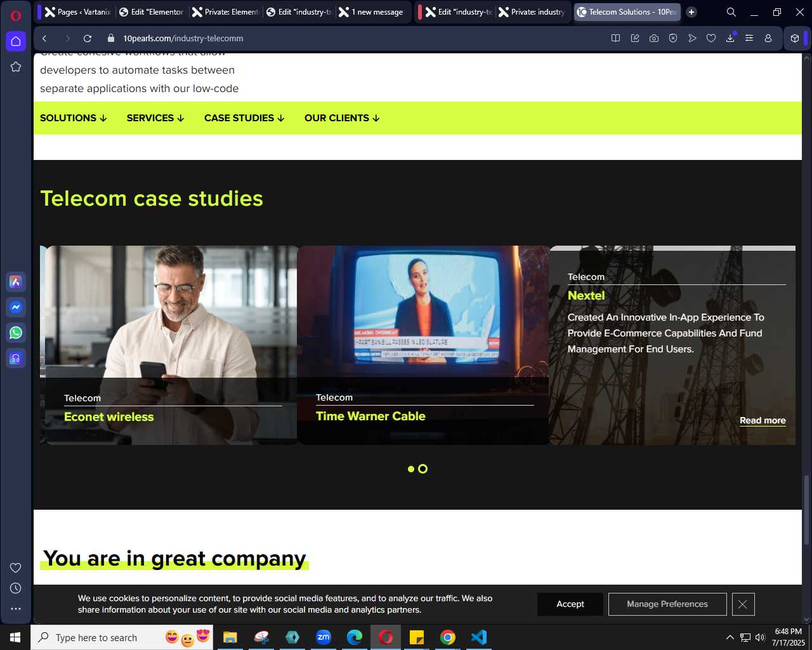
Task: Open ad blocker shield icon
Action: click(x=673, y=38)
